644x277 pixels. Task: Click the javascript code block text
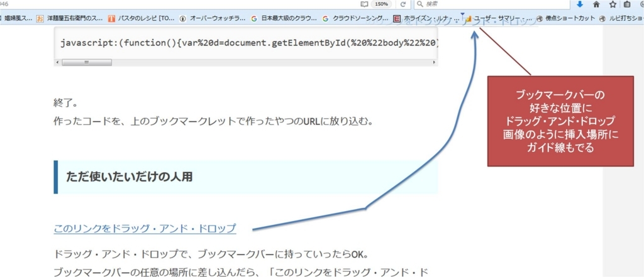[249, 43]
